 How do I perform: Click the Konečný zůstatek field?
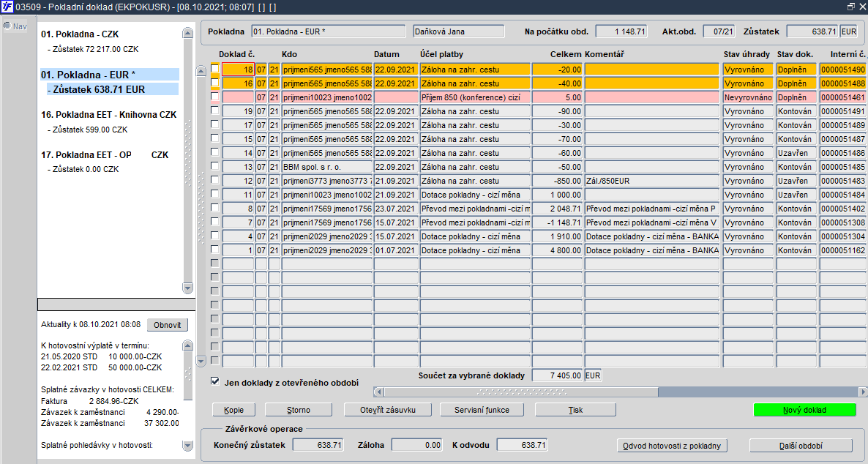click(318, 445)
